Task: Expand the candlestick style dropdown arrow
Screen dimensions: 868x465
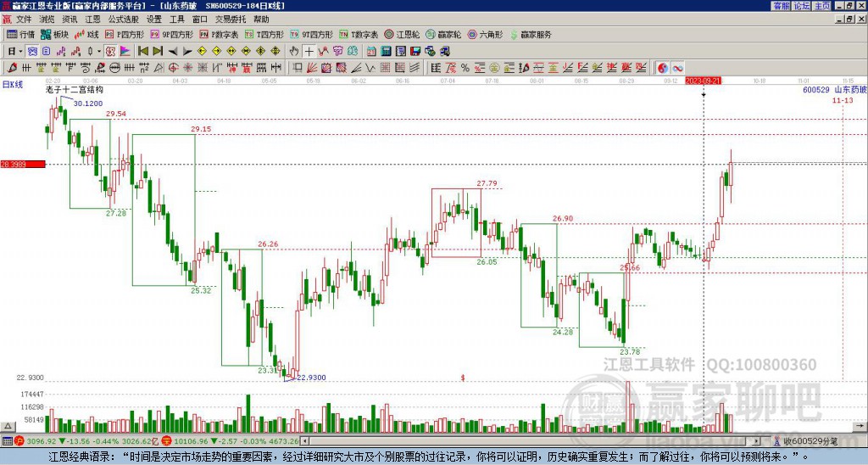Action: tap(98, 52)
